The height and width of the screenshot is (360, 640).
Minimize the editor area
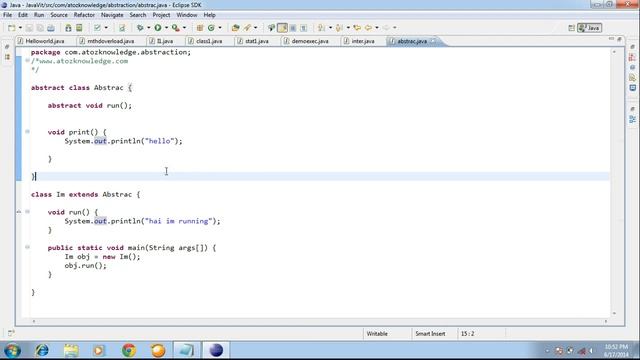pyautogui.click(x=611, y=39)
